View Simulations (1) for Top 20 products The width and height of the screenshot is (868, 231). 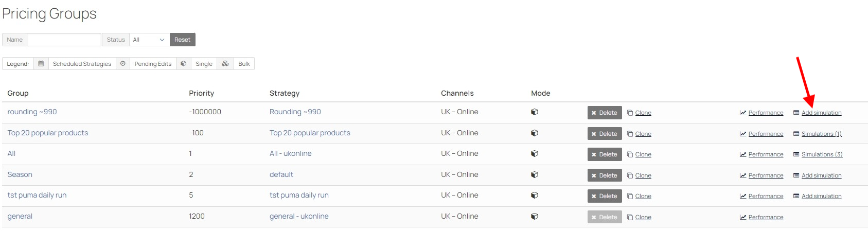click(821, 134)
